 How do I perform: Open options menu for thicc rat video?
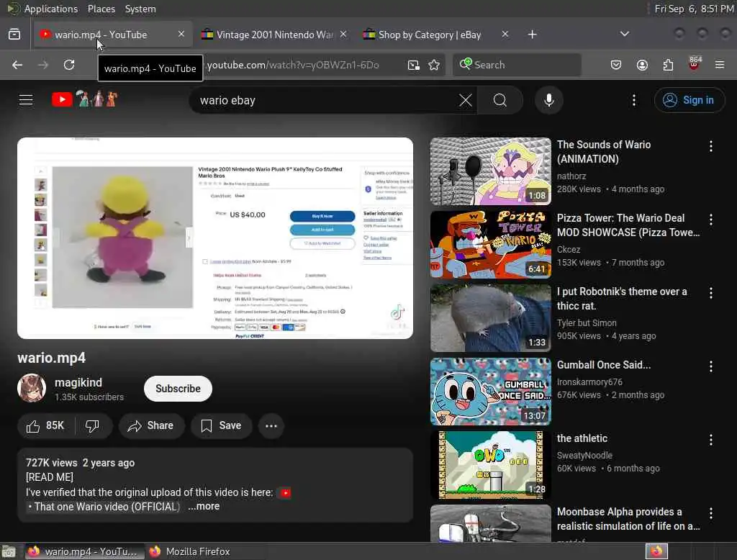(710, 293)
